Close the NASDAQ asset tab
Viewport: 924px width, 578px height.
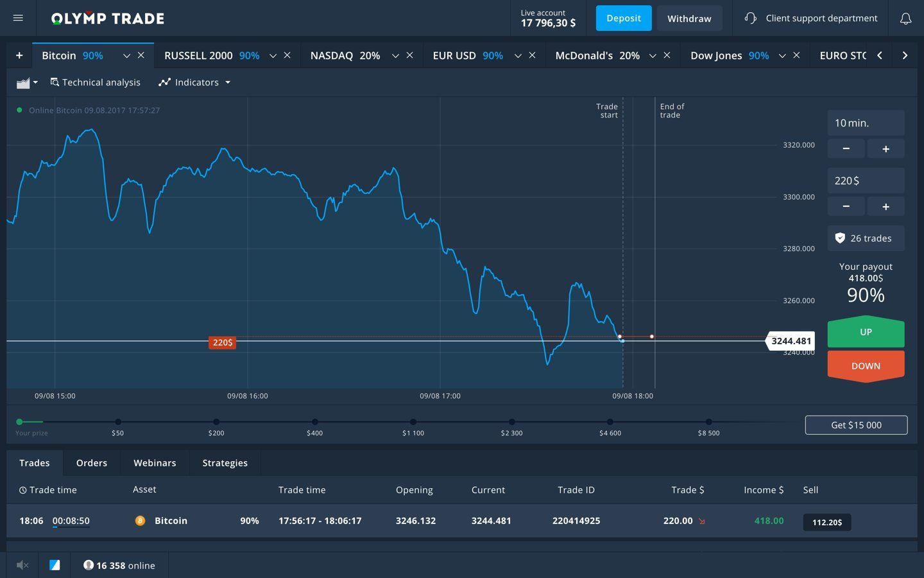coord(409,55)
